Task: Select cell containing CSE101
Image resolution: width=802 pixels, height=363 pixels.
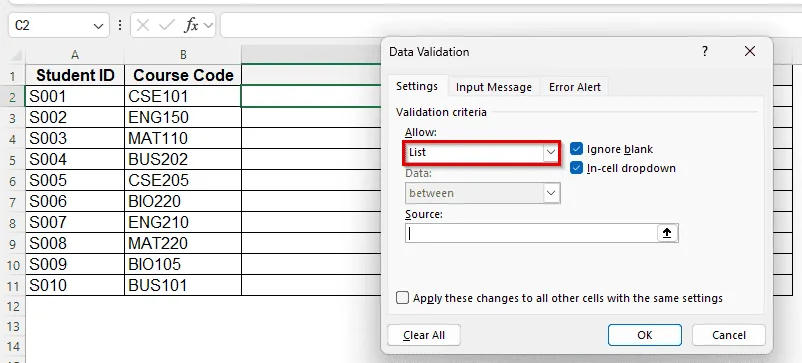Action: click(183, 96)
